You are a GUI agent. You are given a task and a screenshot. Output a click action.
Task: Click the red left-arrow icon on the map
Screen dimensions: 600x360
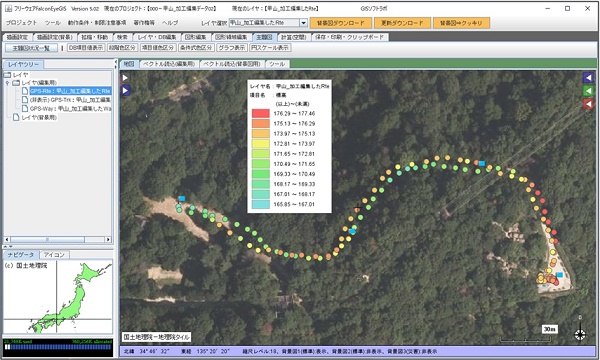pos(588,104)
